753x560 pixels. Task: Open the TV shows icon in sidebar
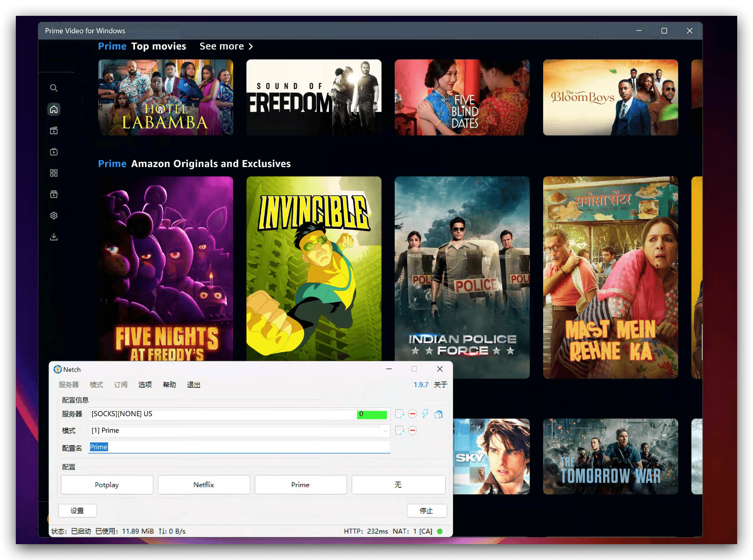[x=54, y=152]
